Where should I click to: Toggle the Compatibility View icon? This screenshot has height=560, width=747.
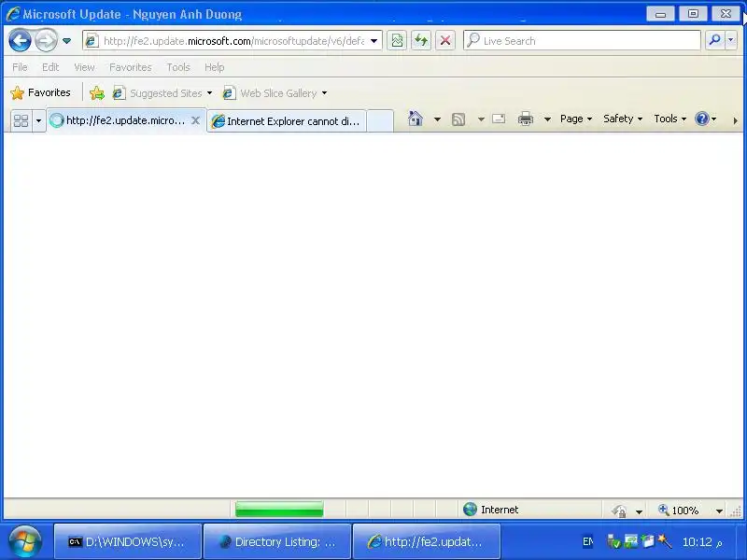pyautogui.click(x=397, y=41)
